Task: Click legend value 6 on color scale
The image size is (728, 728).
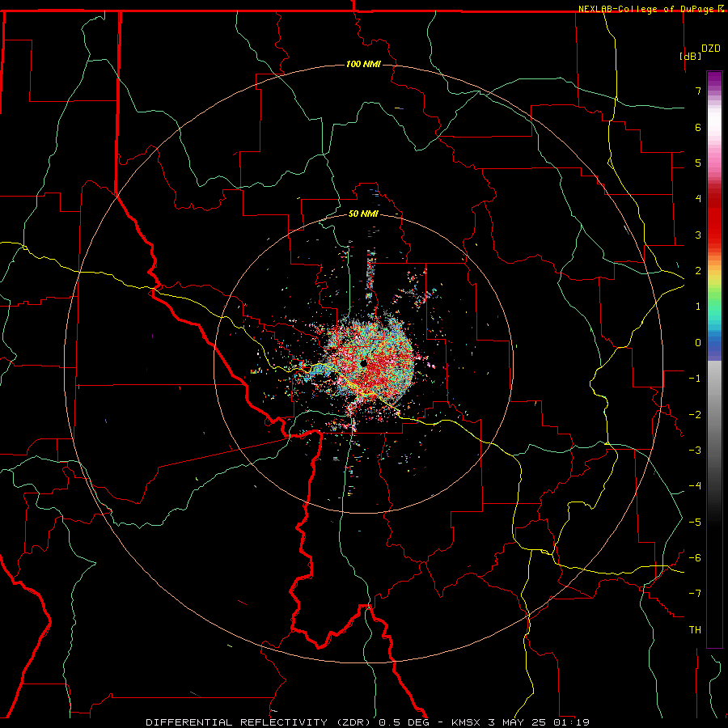Action: [698, 127]
